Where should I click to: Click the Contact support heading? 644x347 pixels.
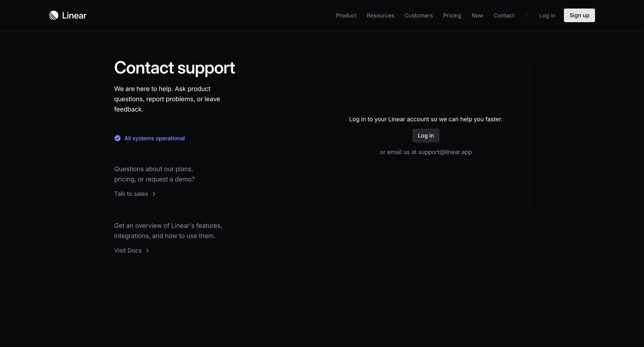tap(175, 68)
